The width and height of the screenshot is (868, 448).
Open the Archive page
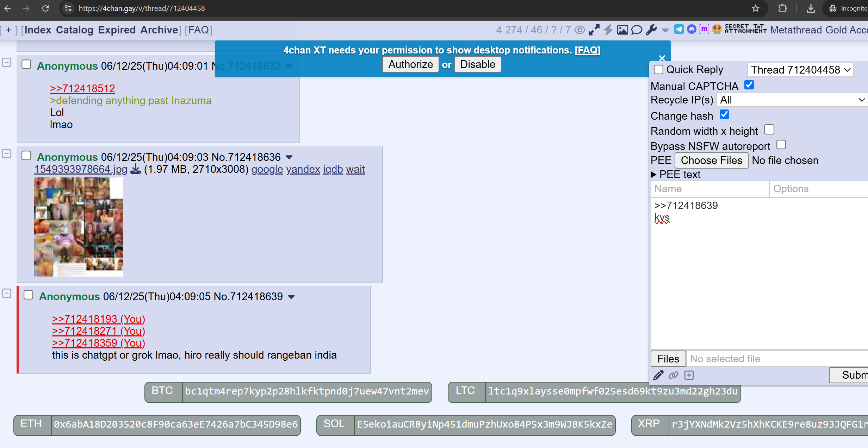point(159,30)
